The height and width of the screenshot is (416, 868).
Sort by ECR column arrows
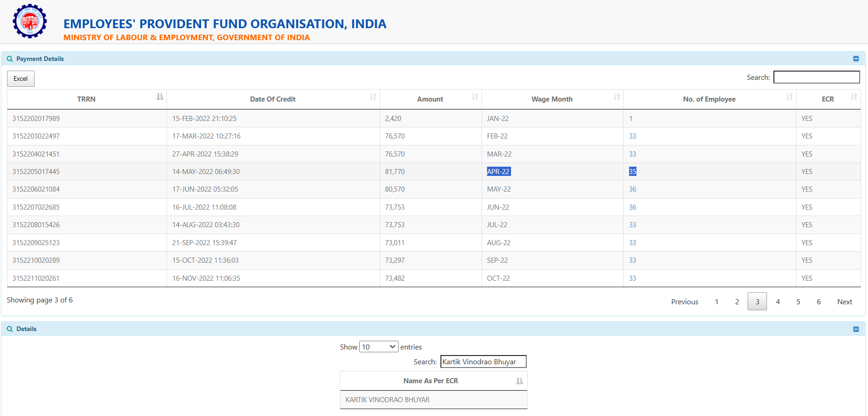[x=854, y=97]
